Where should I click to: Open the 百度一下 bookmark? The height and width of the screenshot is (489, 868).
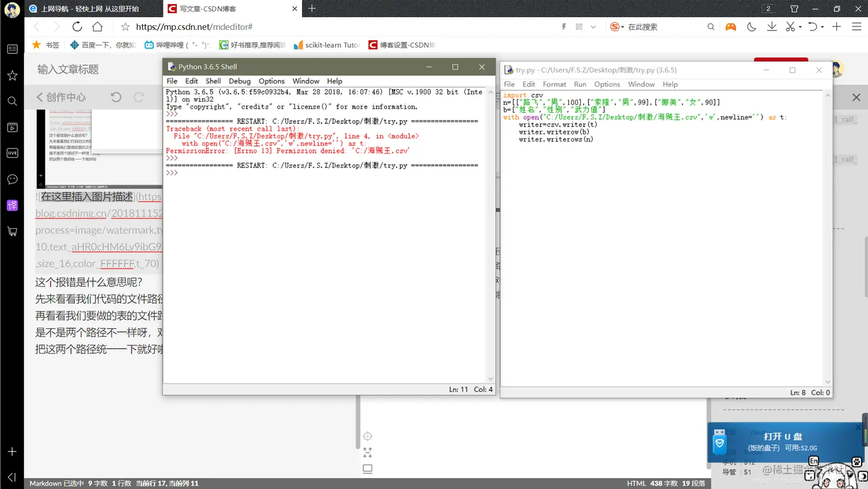tap(103, 45)
